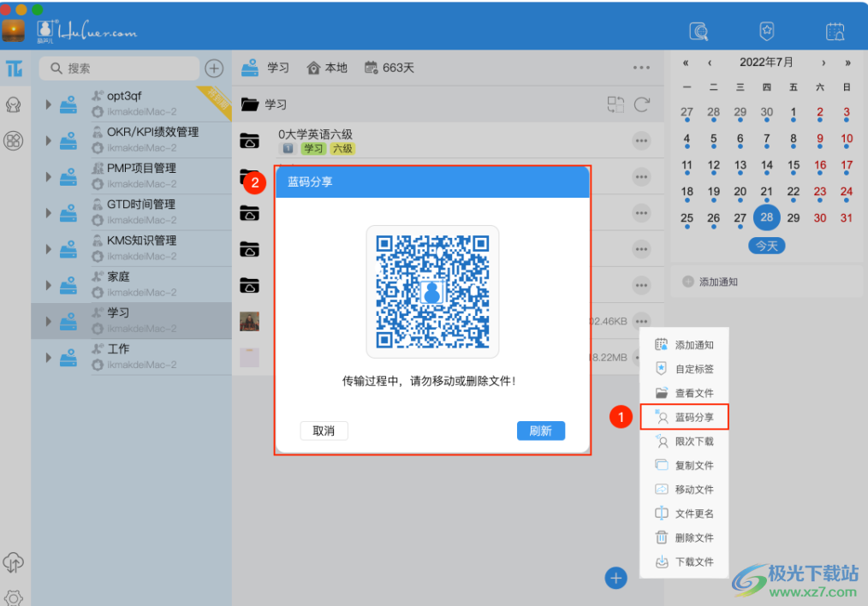Choose 限次下载 from the context menu
868x606 pixels.
(684, 441)
